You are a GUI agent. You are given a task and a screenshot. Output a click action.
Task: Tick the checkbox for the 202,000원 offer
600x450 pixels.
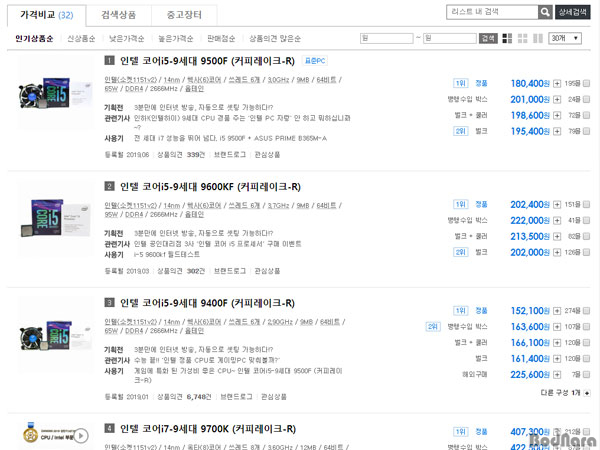point(586,252)
